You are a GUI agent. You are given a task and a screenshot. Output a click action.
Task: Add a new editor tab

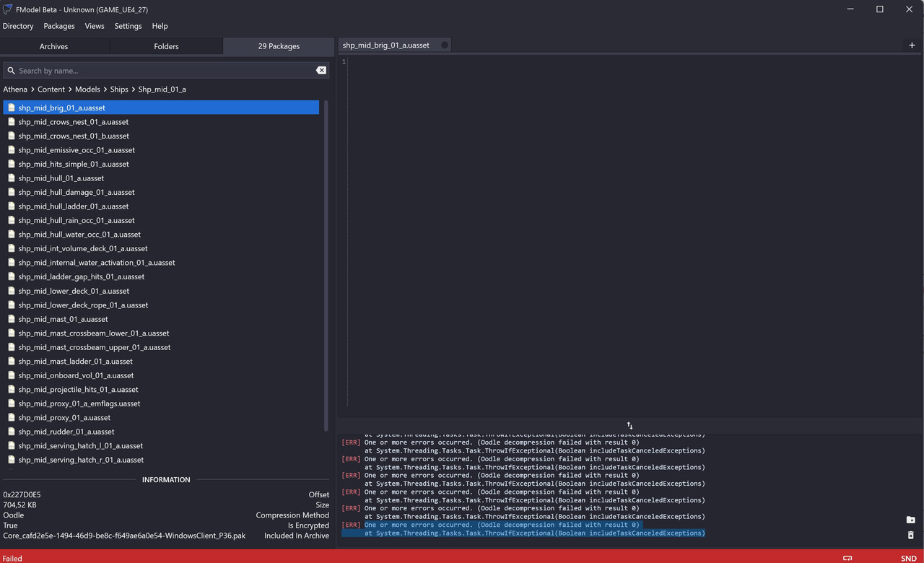click(912, 45)
